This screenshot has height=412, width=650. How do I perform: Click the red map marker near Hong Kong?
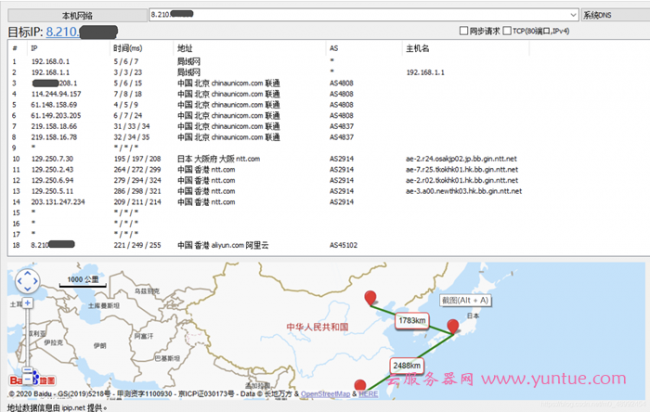361,382
